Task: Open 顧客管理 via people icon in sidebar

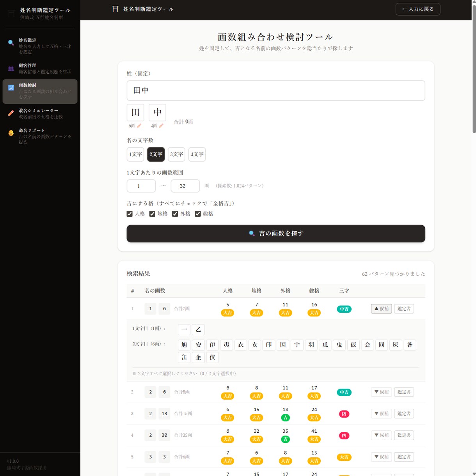Action: [x=11, y=69]
